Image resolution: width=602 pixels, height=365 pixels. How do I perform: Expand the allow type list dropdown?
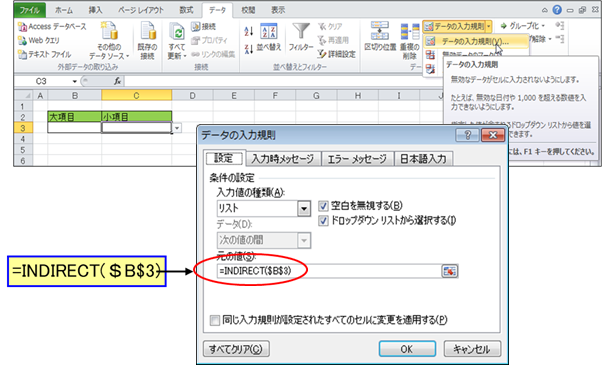(x=304, y=208)
